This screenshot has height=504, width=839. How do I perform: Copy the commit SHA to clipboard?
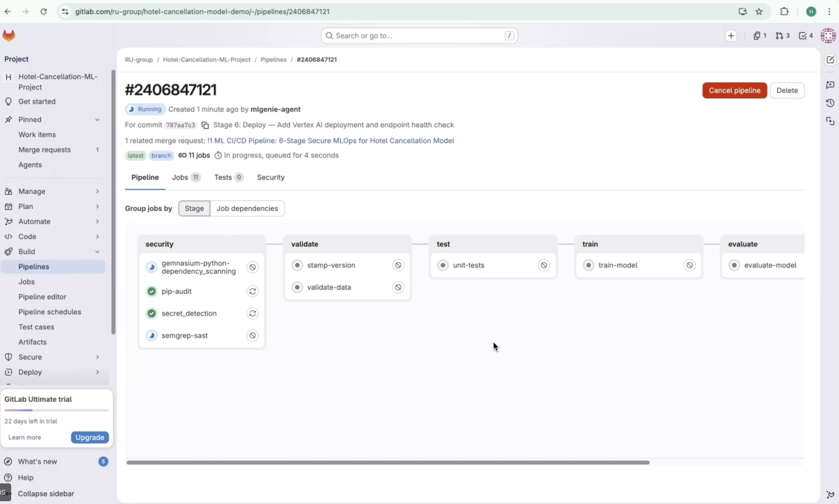205,125
